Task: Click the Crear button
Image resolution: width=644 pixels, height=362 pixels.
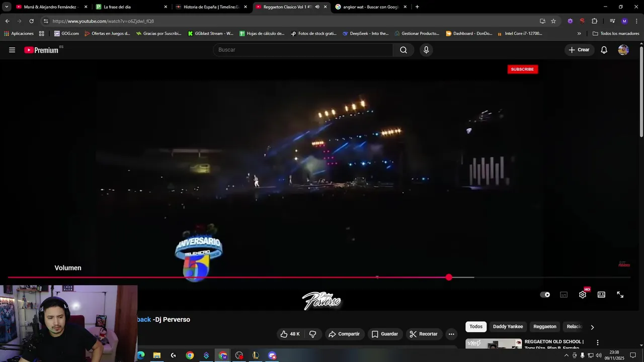Action: tap(579, 50)
